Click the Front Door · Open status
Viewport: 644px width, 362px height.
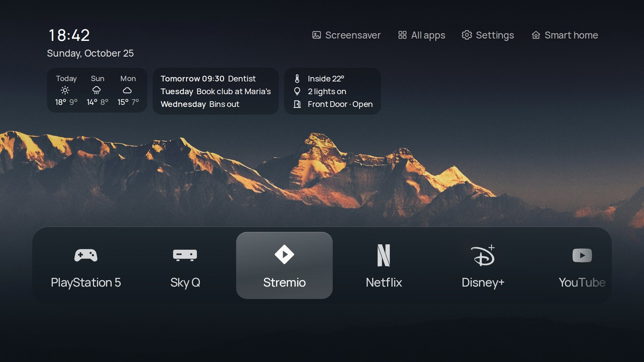(340, 104)
